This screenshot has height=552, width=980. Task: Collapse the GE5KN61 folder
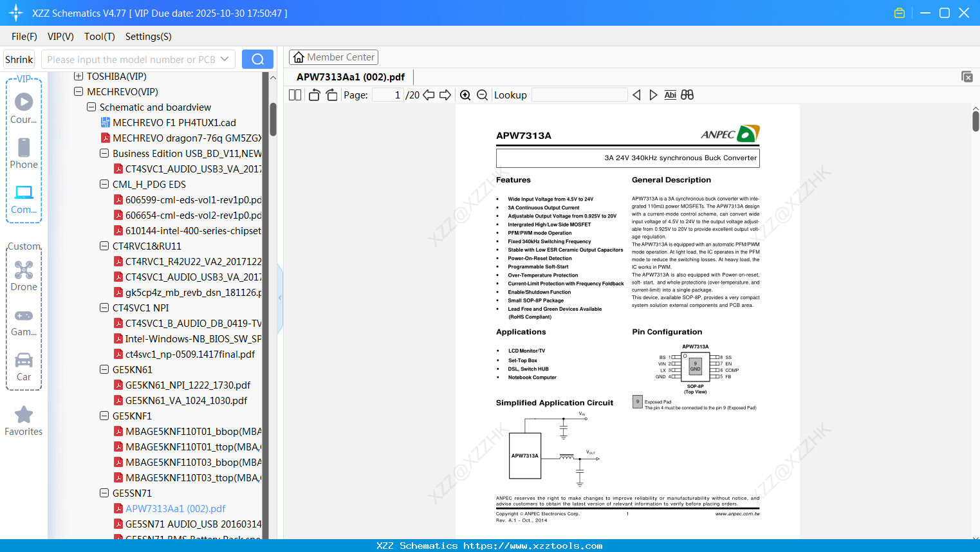pyautogui.click(x=104, y=369)
